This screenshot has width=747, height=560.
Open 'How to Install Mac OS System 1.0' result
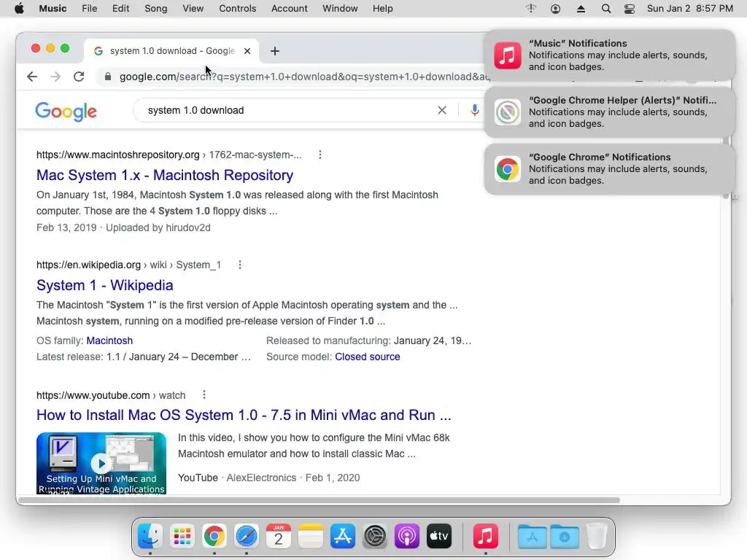click(x=244, y=415)
